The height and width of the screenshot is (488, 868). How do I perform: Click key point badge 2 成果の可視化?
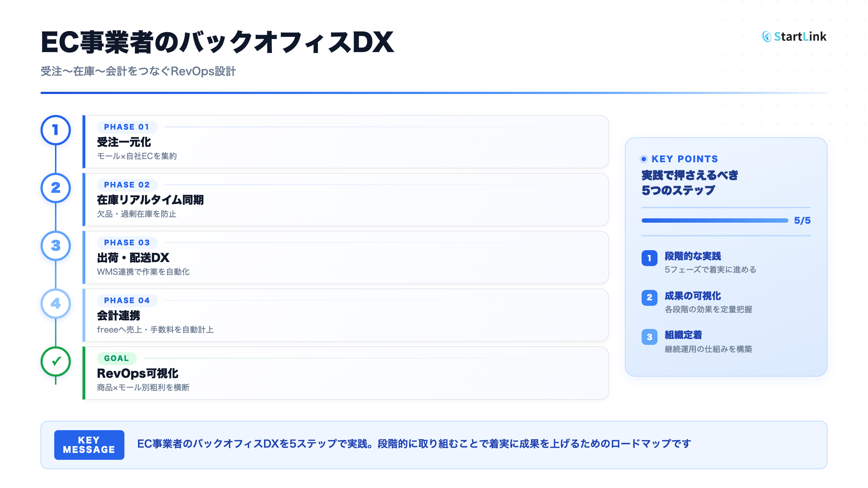click(649, 297)
